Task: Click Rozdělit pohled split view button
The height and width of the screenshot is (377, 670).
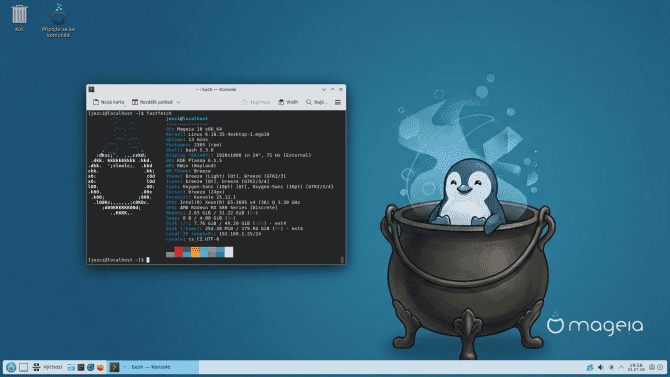Action: pos(153,102)
